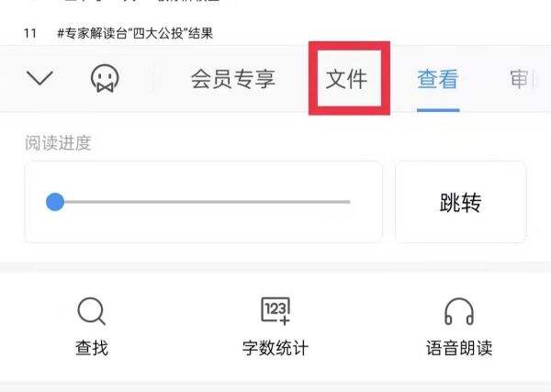Collapse the panel with the down chevron

click(39, 78)
